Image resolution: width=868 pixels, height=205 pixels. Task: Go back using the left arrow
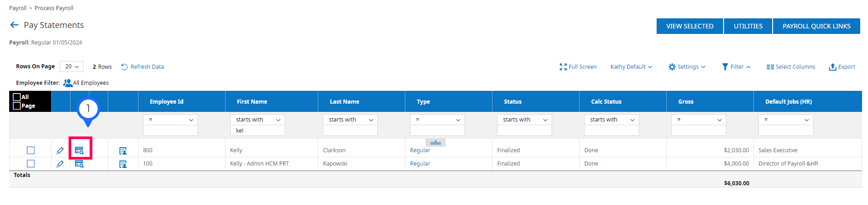point(14,25)
